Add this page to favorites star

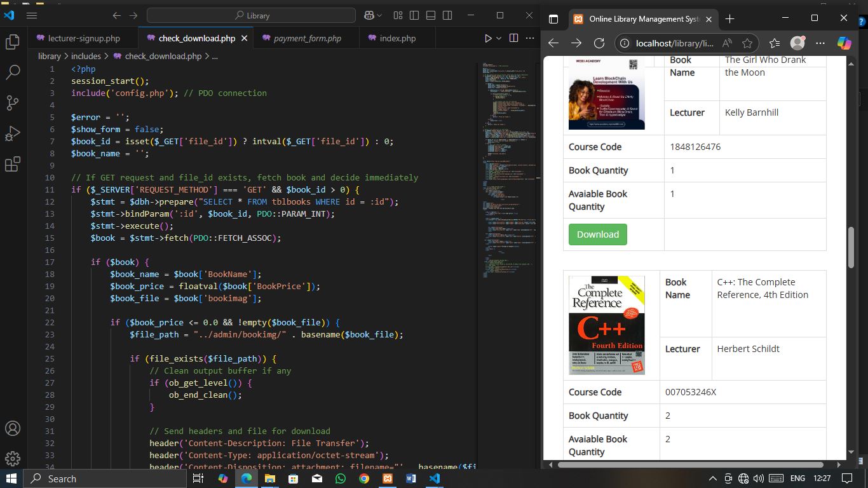point(747,43)
